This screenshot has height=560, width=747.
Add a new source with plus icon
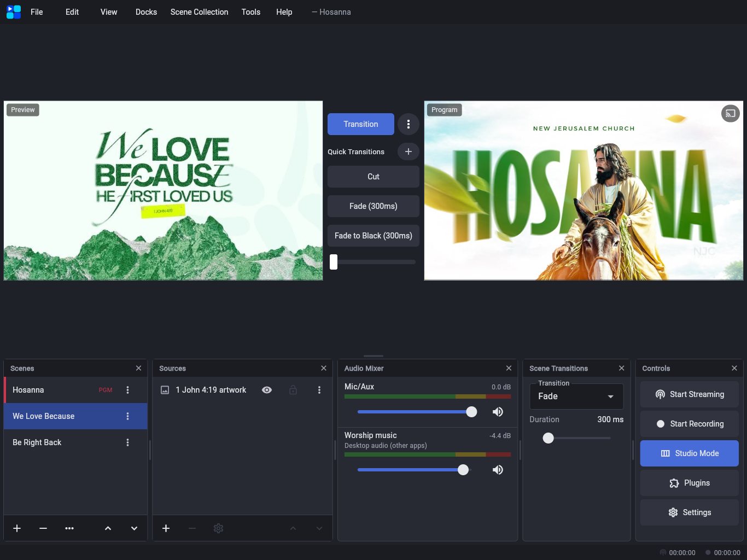(x=166, y=528)
